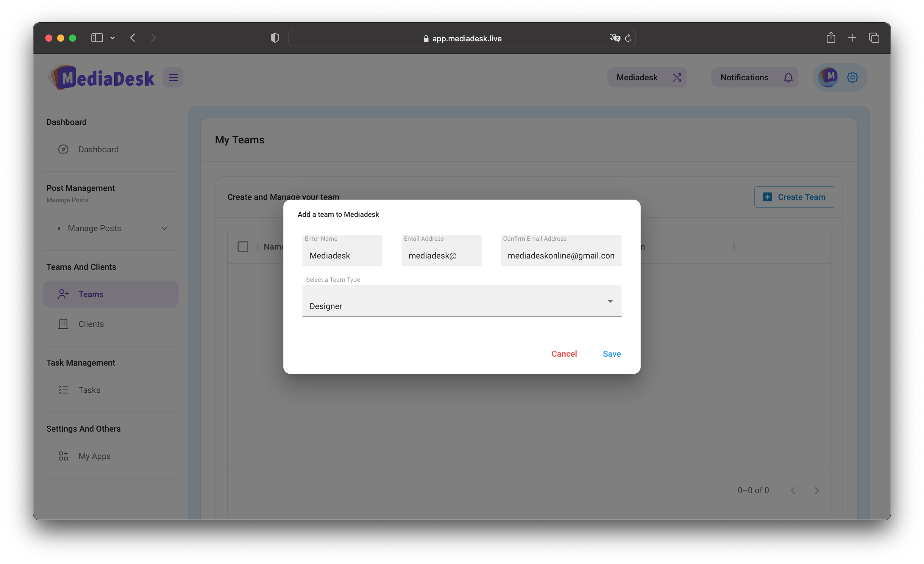Screen dimensions: 924x564
Task: Go to previous page of teams table
Action: (x=793, y=490)
